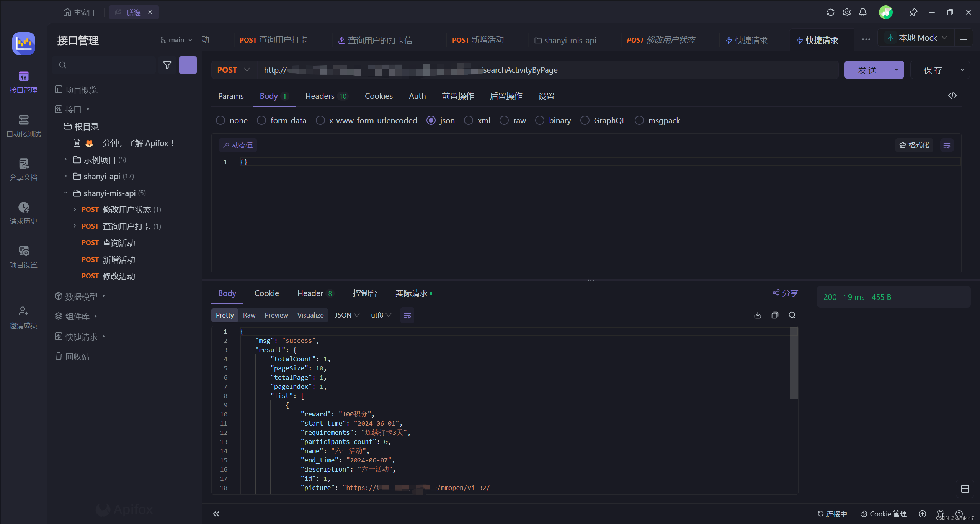Click the 分享 share link
Screen dimensions: 980x524
tap(785, 293)
